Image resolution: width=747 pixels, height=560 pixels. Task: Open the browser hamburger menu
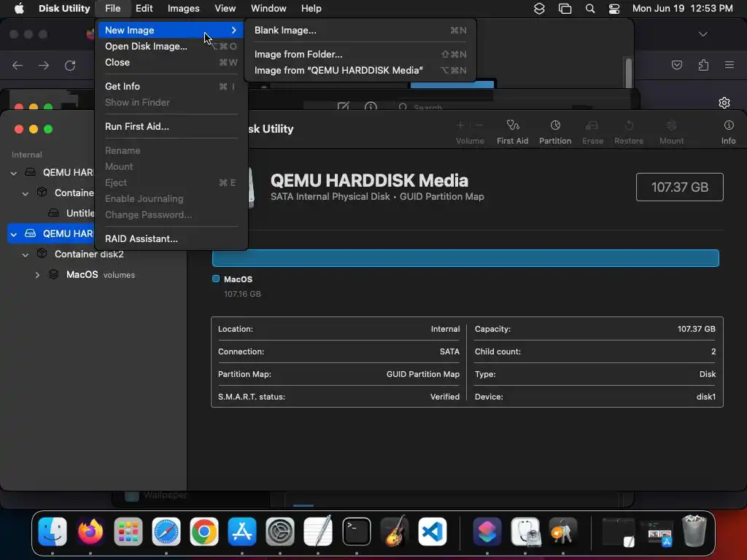(x=729, y=65)
